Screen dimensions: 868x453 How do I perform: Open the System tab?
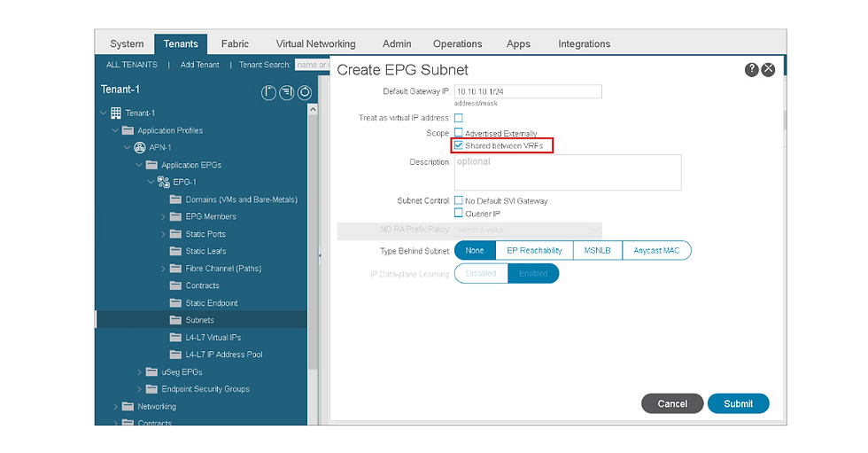point(127,43)
